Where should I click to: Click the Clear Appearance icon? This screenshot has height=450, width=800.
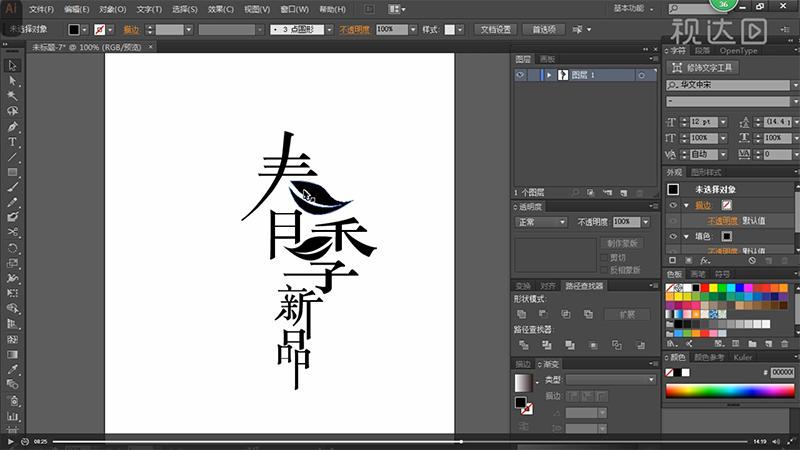pyautogui.click(x=752, y=260)
